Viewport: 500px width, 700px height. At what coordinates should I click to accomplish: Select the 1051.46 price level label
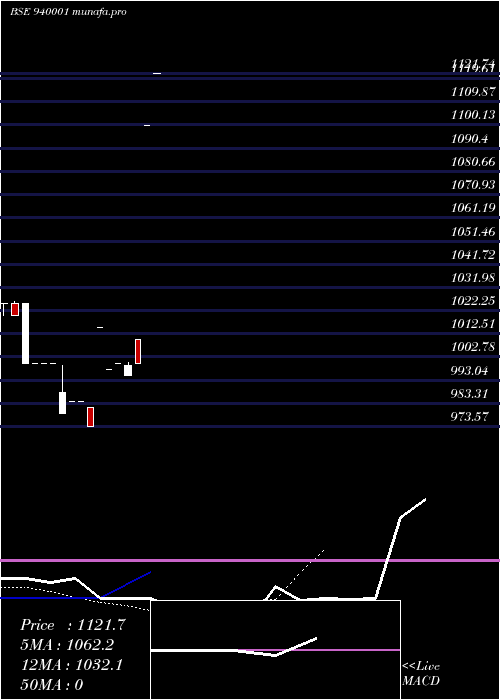(473, 232)
